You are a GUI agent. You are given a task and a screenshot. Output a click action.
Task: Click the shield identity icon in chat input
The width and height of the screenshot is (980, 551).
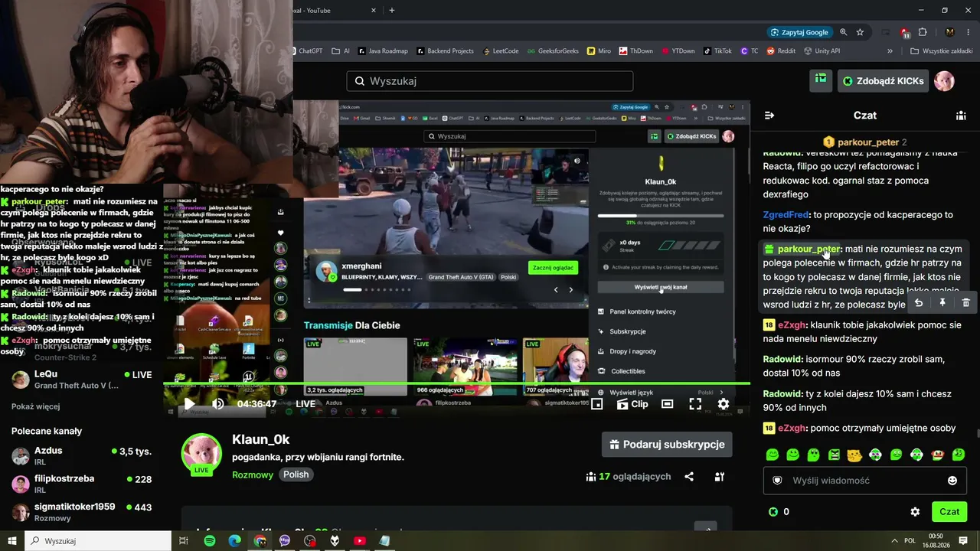(x=778, y=481)
